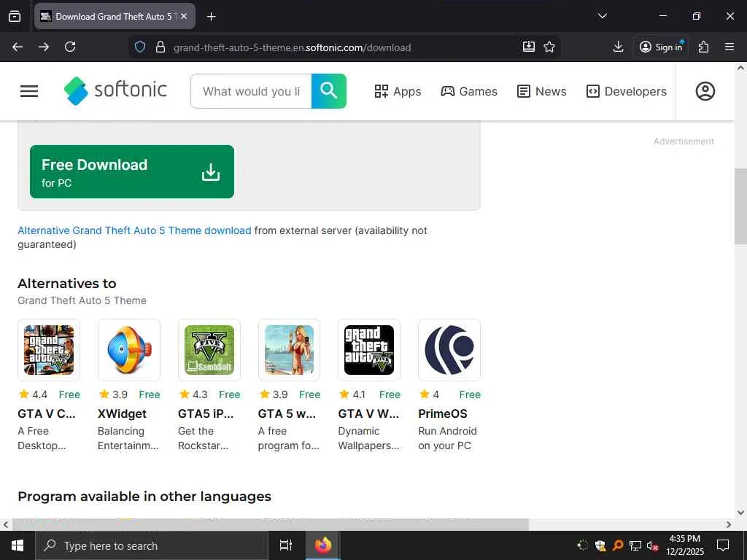Open Softonic hamburger menu
The image size is (747, 560).
(29, 91)
